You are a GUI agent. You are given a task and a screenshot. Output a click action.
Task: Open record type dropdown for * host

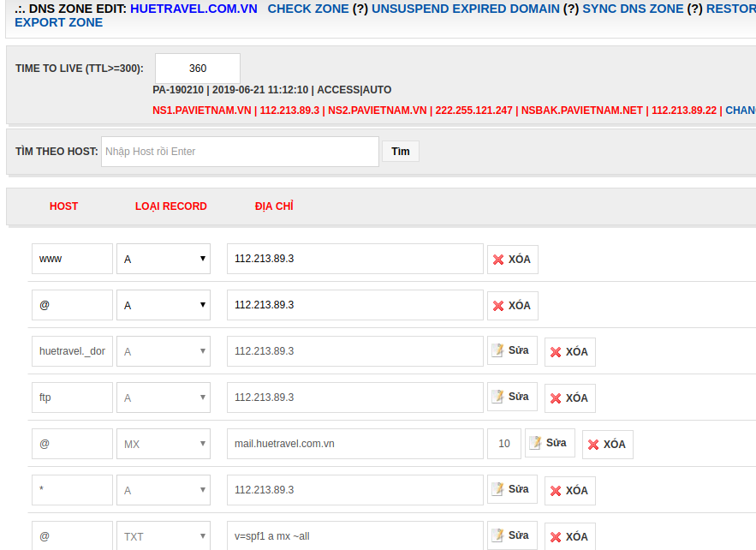(x=164, y=490)
